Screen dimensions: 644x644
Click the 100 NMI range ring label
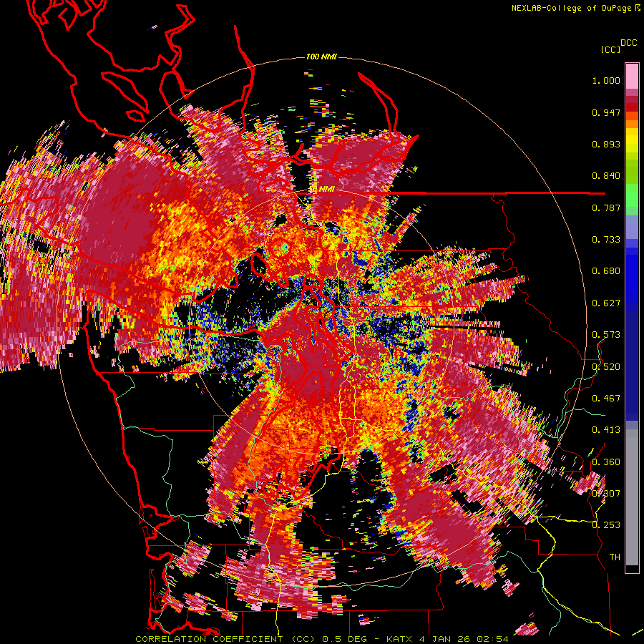coord(321,57)
